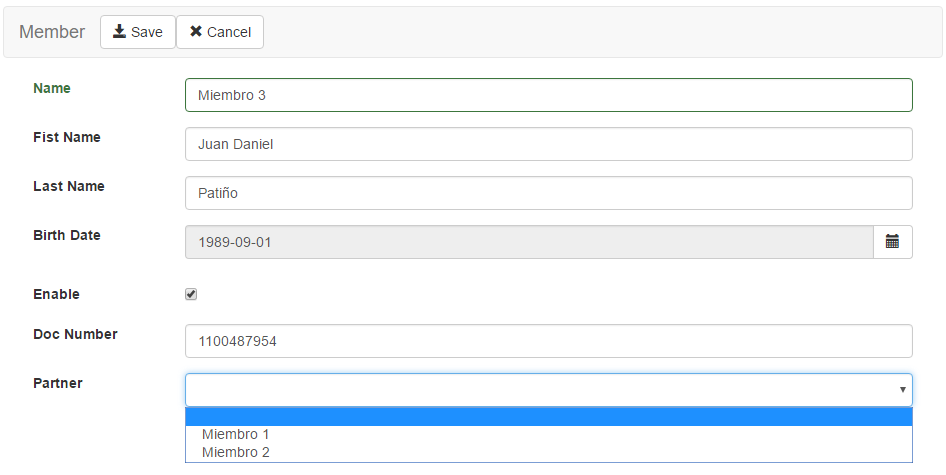This screenshot has width=946, height=475.
Task: Focus the Doc Number input field
Action: [548, 341]
